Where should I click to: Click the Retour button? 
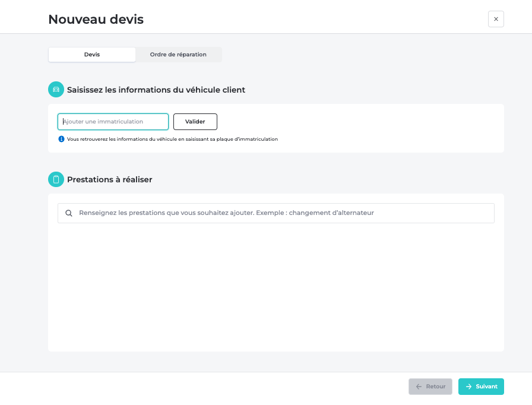pos(430,387)
